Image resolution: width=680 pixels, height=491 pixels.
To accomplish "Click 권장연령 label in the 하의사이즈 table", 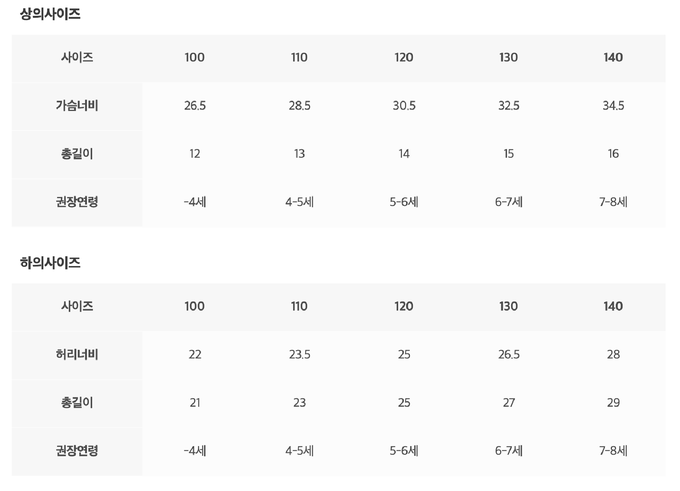I will tap(77, 451).
